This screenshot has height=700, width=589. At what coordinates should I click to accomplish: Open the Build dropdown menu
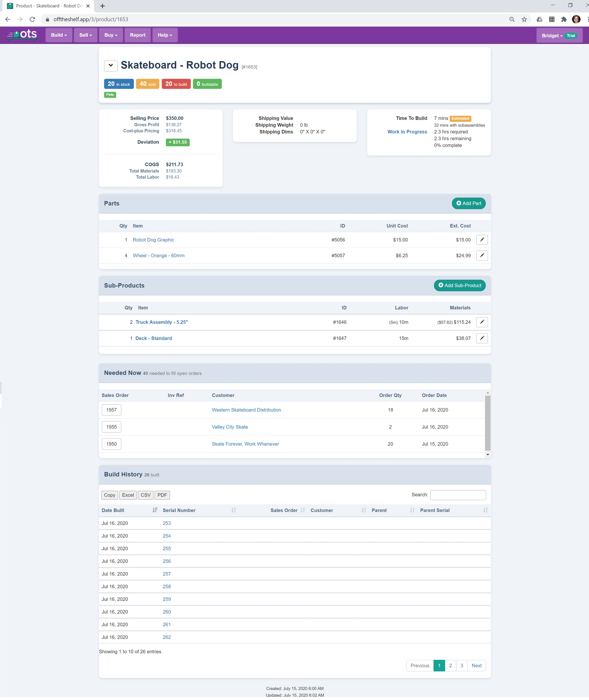tap(59, 35)
